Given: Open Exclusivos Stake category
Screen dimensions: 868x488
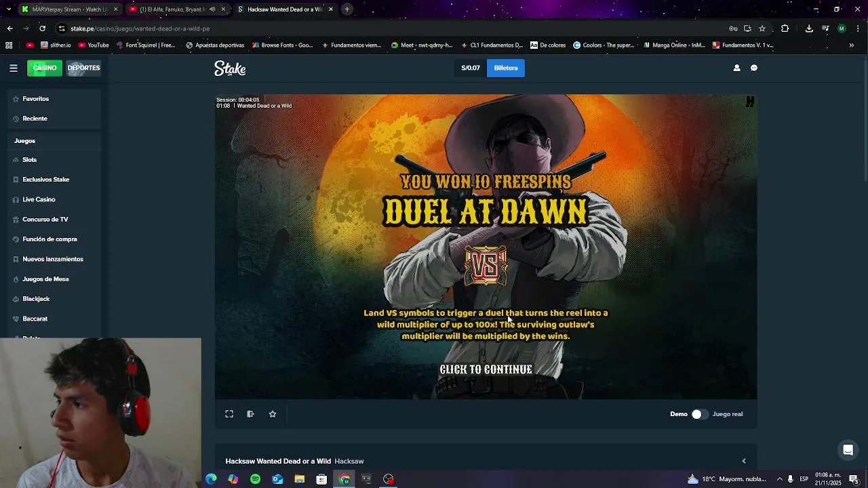Looking at the screenshot, I should (54, 180).
